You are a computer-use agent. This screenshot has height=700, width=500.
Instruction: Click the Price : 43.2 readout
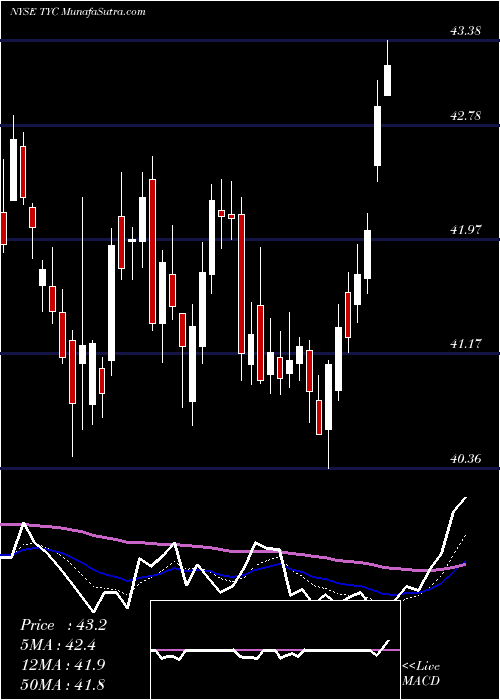pos(63,625)
